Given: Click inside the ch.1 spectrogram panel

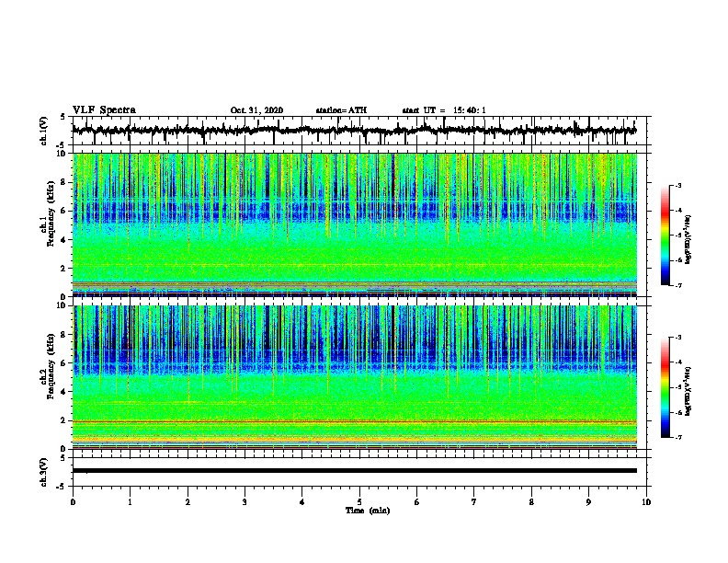Looking at the screenshot, I should (x=355, y=224).
